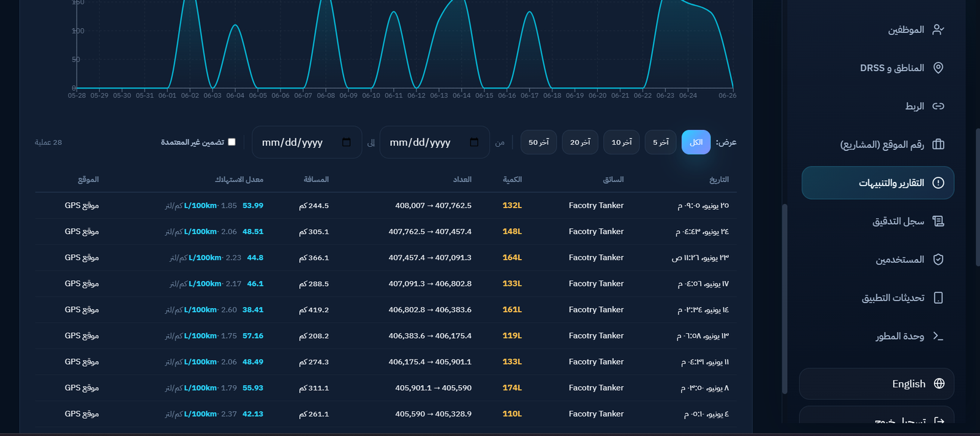Click the 'إلى' end date input field
This screenshot has width=980, height=436.
[307, 142]
